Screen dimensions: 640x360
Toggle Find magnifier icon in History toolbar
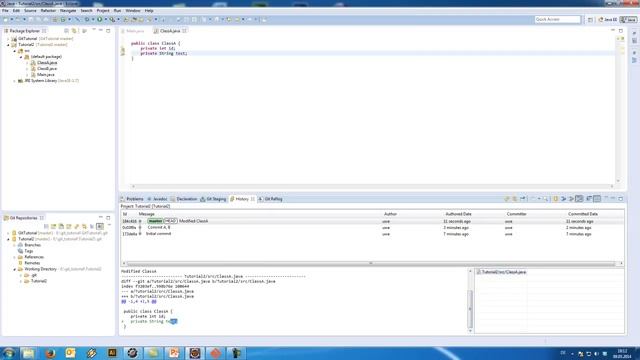coord(546,199)
